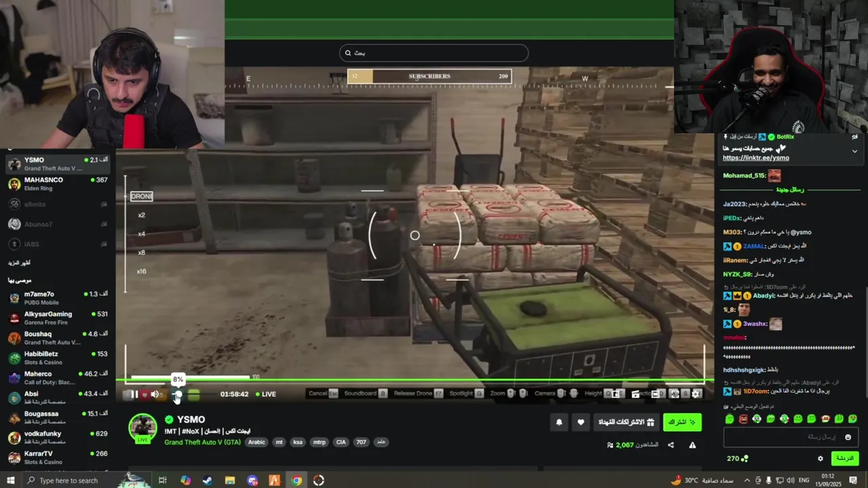The image size is (868, 488).
Task: Pause the live stream playback
Action: [134, 394]
